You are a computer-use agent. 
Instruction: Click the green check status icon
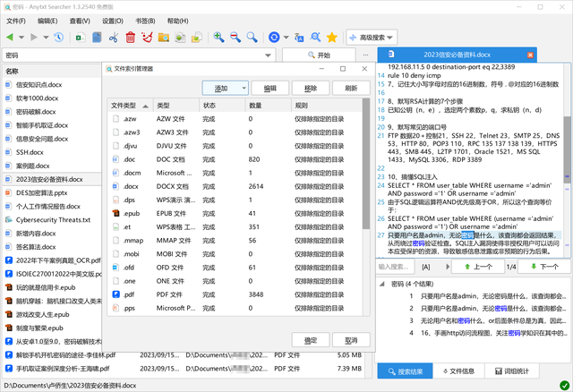[565, 385]
